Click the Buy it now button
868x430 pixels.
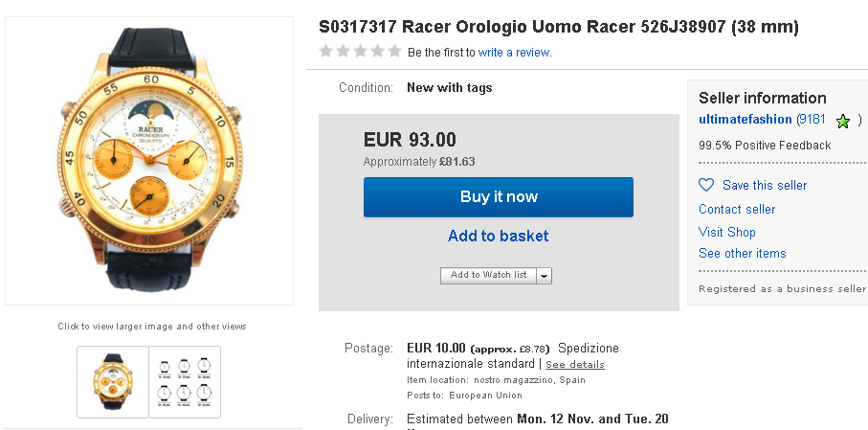(498, 197)
